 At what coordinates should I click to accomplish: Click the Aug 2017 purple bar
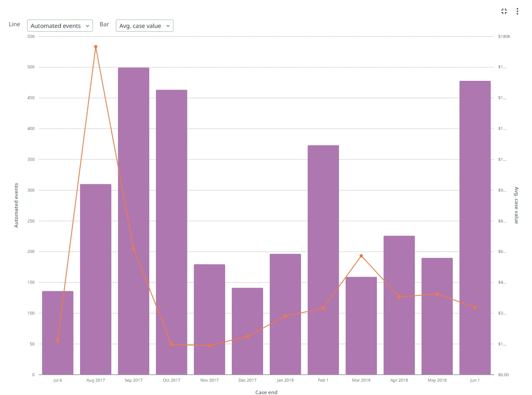coord(95,279)
